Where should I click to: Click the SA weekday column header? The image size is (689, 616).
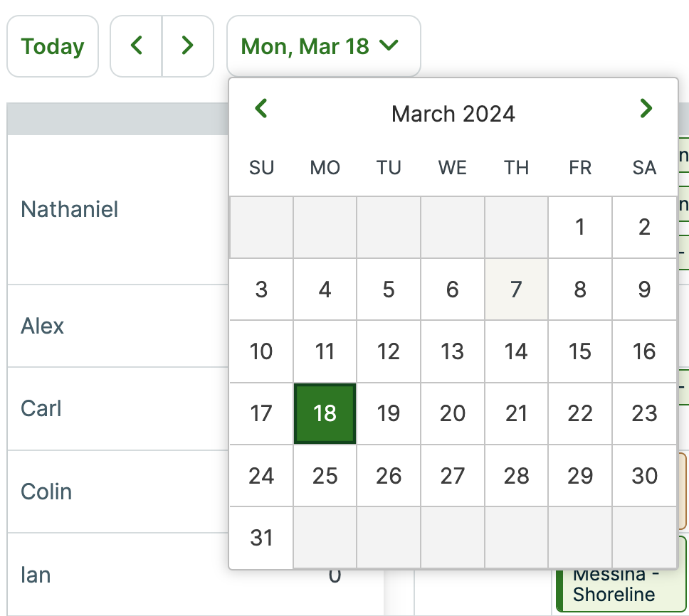pos(643,168)
